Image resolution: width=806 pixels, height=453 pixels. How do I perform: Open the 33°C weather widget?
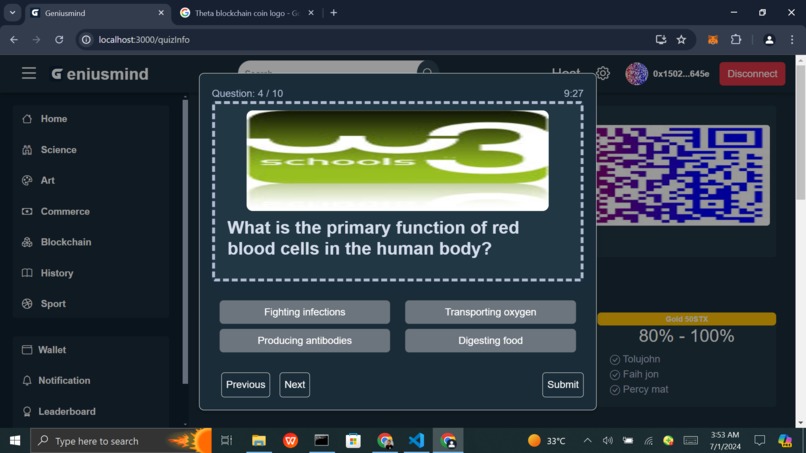coord(546,441)
